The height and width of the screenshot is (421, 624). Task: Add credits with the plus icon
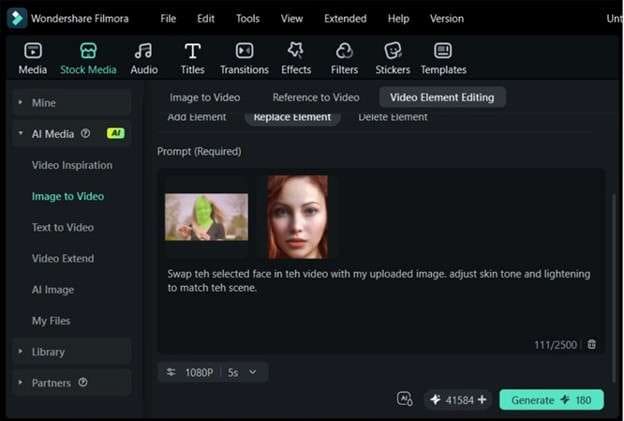[482, 399]
